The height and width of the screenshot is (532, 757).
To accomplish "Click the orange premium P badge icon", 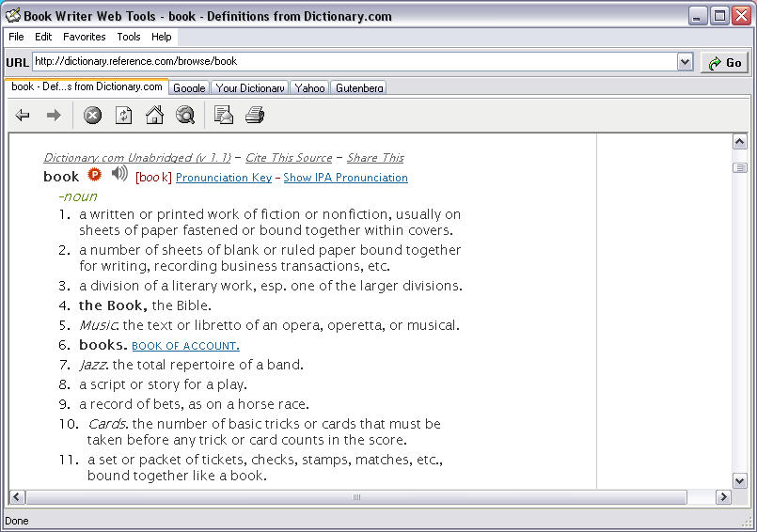I will (95, 174).
